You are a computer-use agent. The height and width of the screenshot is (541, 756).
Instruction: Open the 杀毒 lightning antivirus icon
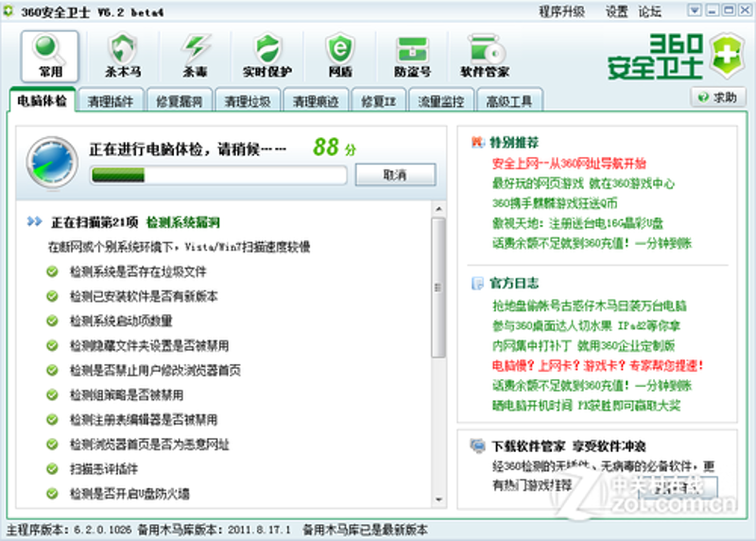196,56
